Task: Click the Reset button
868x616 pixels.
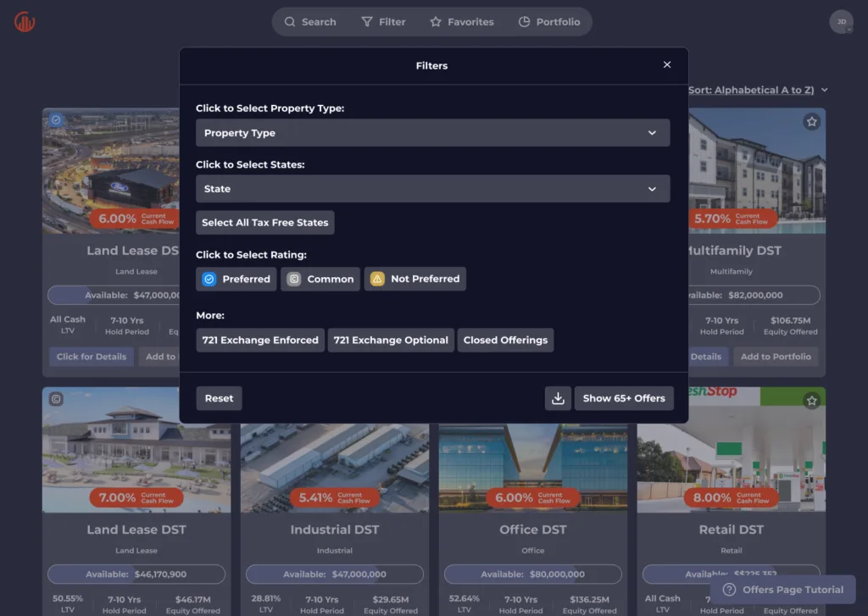Action: tap(219, 398)
